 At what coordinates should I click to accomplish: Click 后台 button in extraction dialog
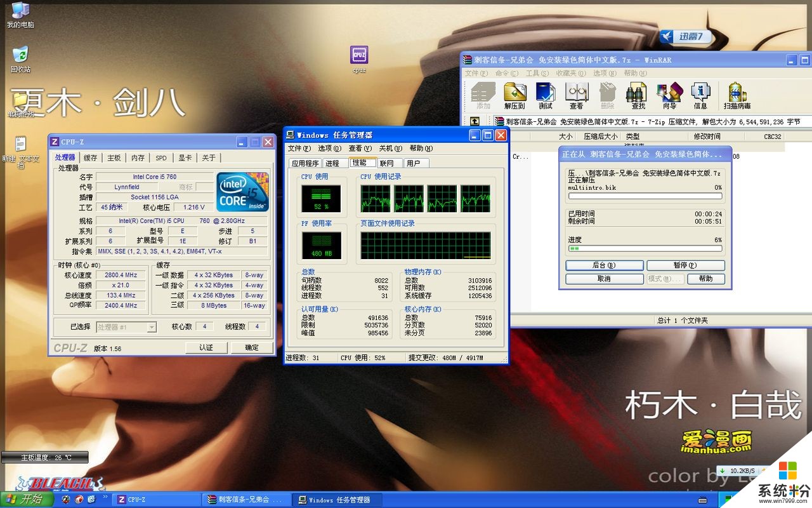point(605,265)
